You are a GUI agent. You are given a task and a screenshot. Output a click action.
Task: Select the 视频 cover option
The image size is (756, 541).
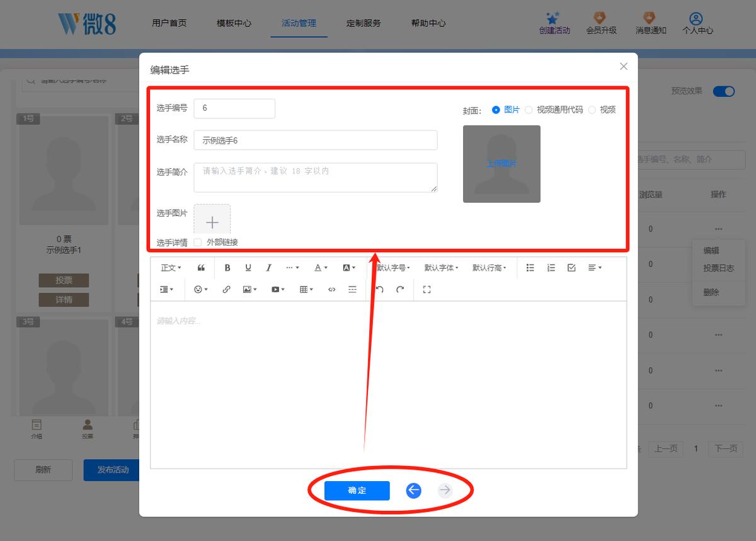point(602,110)
